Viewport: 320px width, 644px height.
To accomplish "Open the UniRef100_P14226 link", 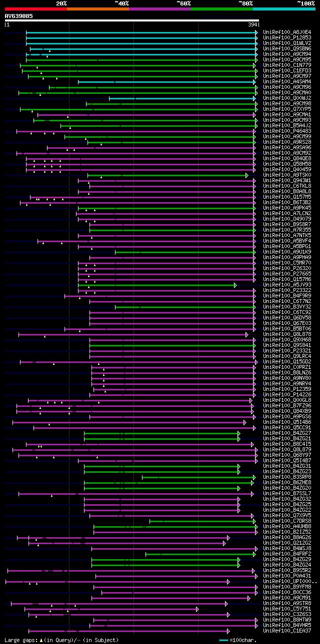I will click(x=286, y=394).
